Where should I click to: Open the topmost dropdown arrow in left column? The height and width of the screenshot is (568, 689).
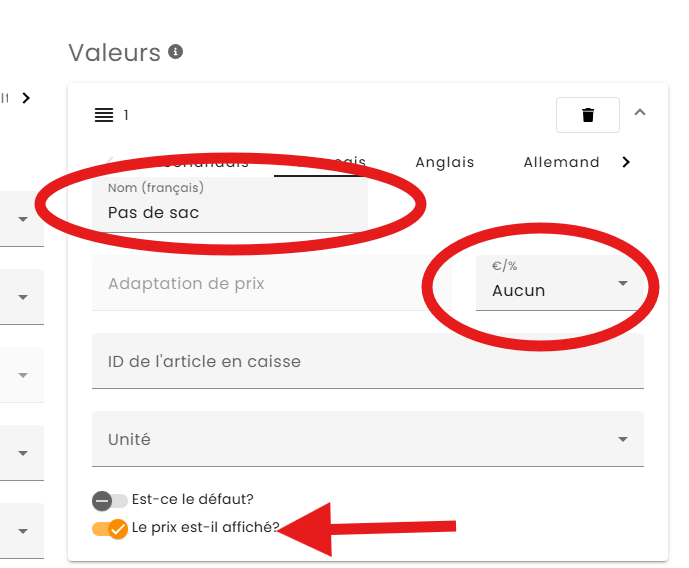pyautogui.click(x=22, y=218)
